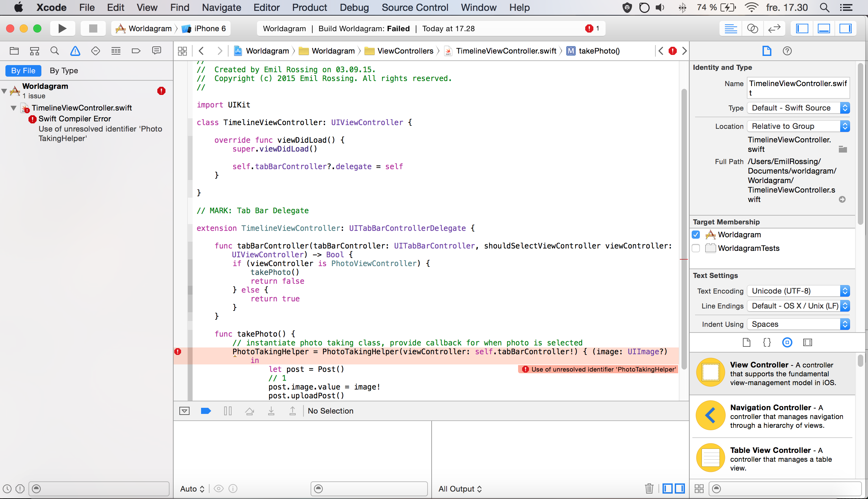Click ViewControllers in the jump bar
Image resolution: width=868 pixels, height=499 pixels.
click(399, 51)
